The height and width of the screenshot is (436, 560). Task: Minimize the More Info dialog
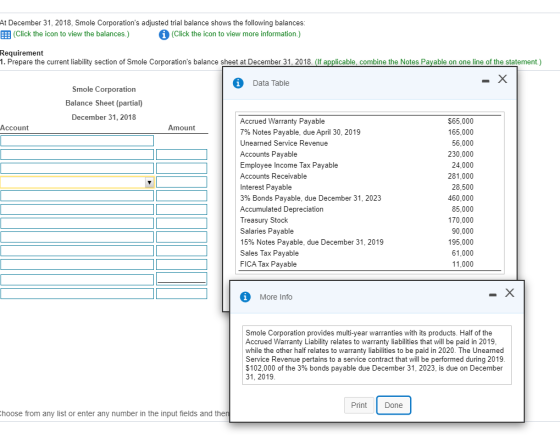[492, 295]
